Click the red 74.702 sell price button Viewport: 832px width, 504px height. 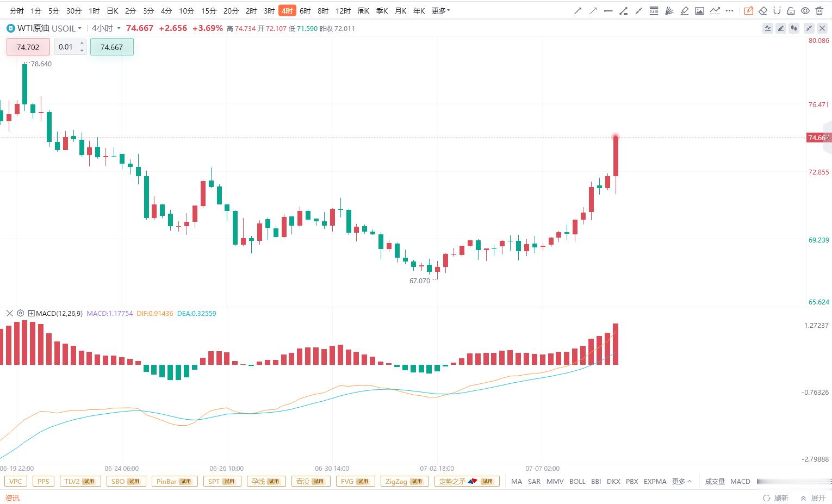pos(28,47)
